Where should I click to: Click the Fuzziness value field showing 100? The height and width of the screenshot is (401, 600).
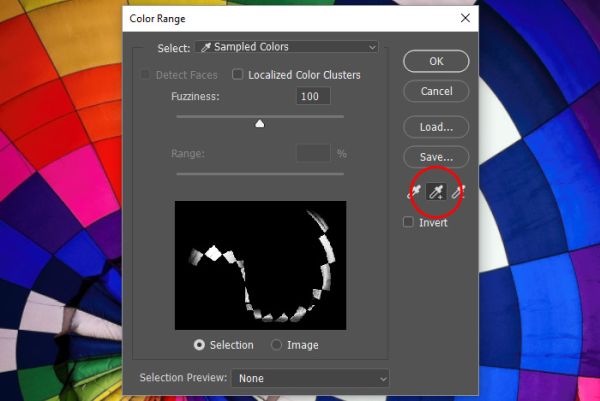point(313,96)
